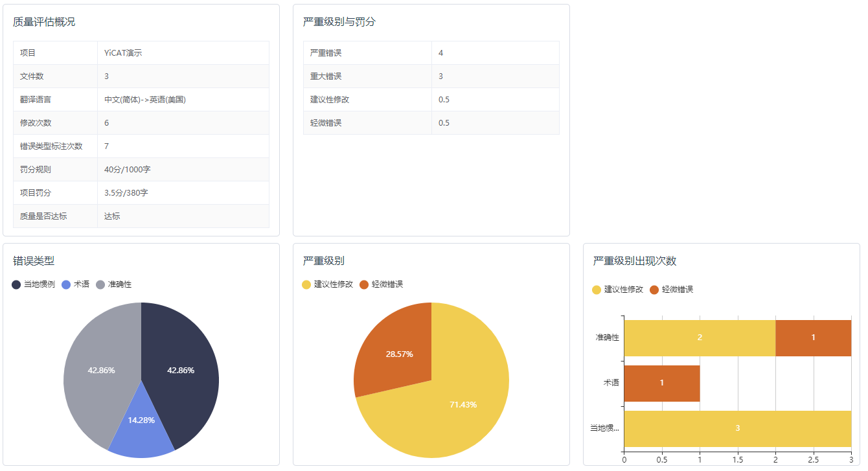Click 建议性修改 legend dot in 严重级别出现次数 chart

pyautogui.click(x=597, y=290)
